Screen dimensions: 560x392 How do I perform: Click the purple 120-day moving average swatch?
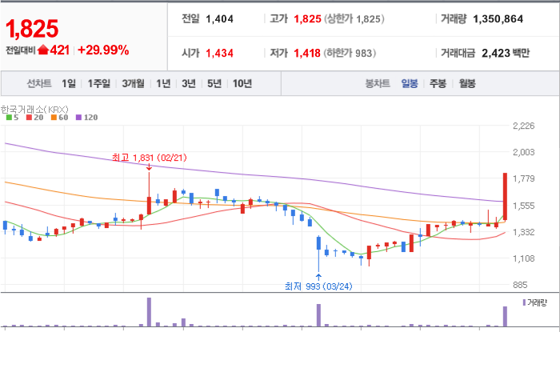pyautogui.click(x=78, y=118)
